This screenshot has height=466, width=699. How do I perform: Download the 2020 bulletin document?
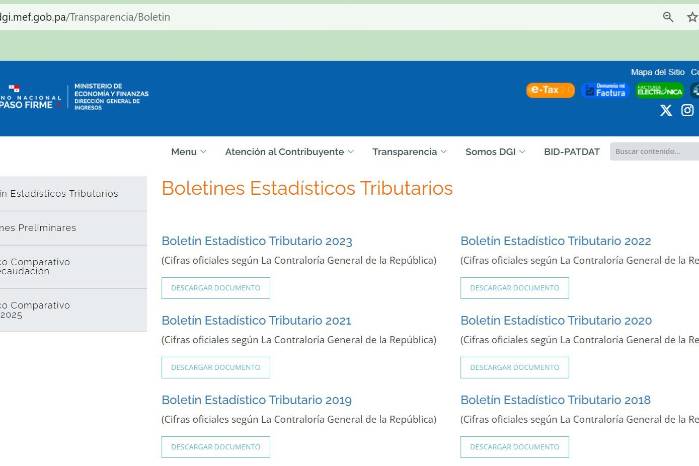[x=514, y=367]
